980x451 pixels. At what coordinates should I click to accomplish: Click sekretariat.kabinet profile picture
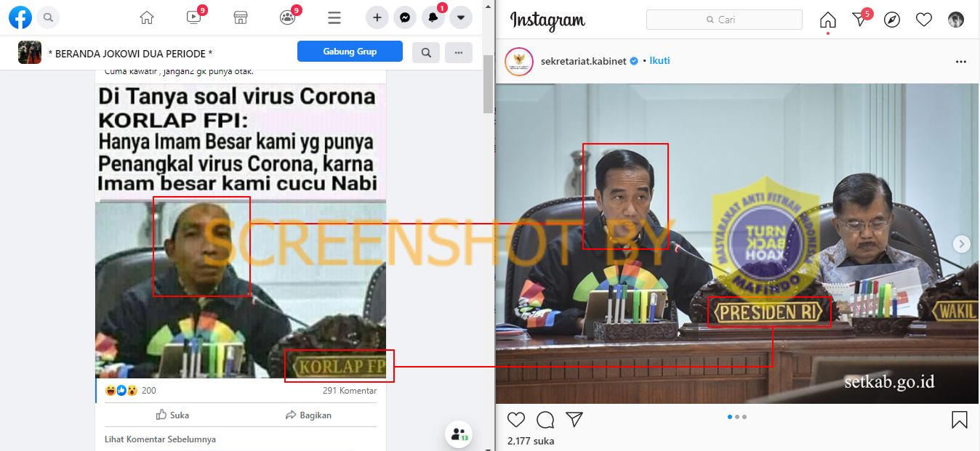click(x=519, y=61)
